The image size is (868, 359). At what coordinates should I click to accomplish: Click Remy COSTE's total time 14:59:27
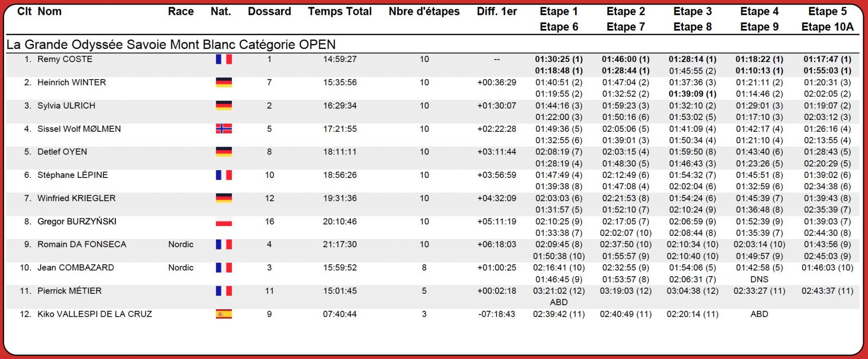pos(340,59)
